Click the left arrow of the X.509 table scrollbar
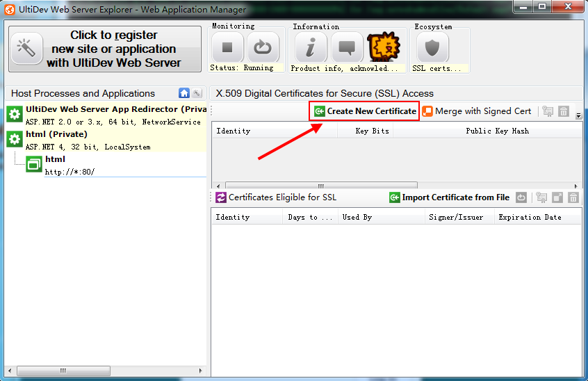Screen dimensions: 588x381 click(218, 186)
